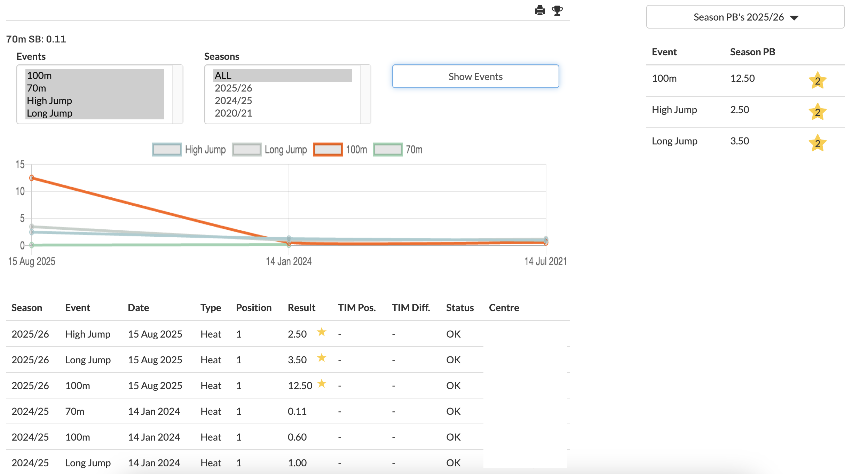The width and height of the screenshot is (868, 474).
Task: Click the star next to the 2.50 result
Action: (322, 332)
